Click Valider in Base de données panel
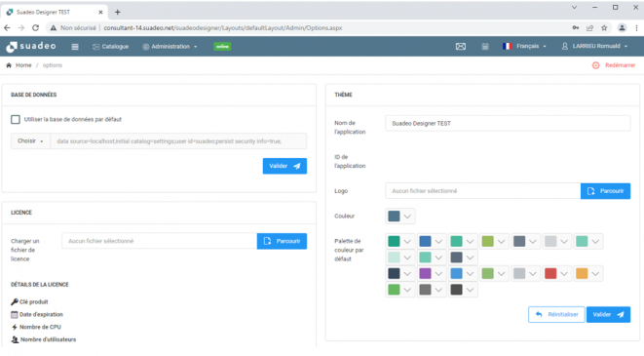Viewport: 644px width, 356px height. point(284,166)
